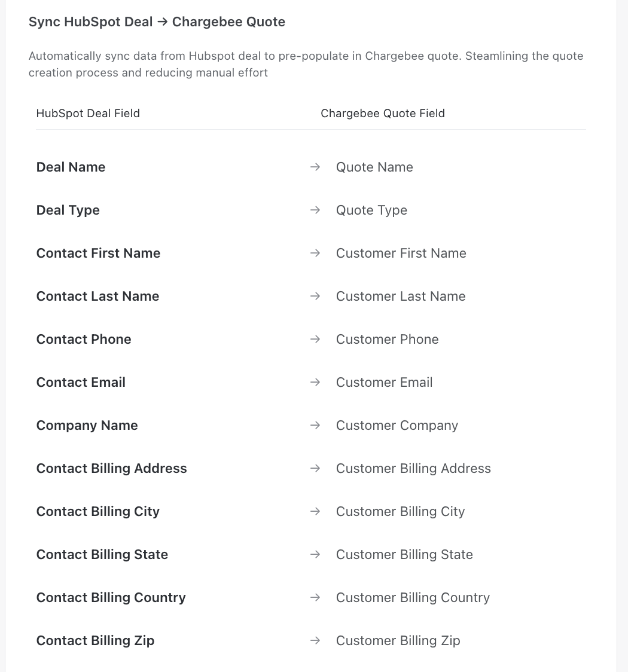Click the arrow icon beside Deal Type
This screenshot has width=628, height=672.
[315, 210]
